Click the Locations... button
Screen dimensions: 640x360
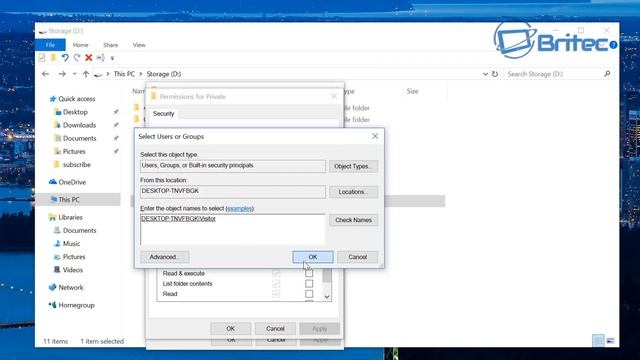click(x=353, y=192)
